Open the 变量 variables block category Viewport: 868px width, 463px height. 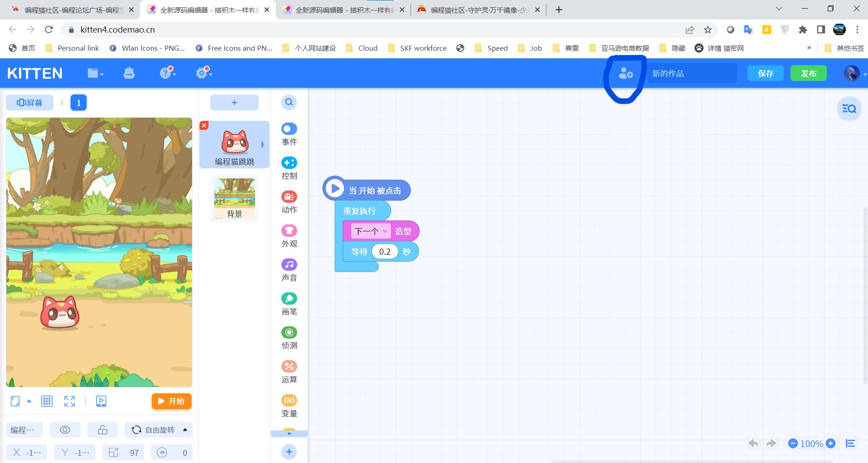(x=289, y=406)
